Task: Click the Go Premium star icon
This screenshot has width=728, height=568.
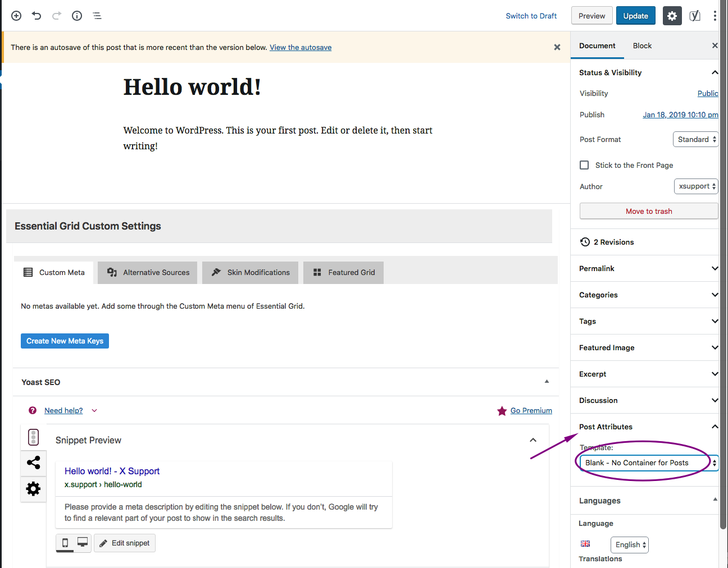Action: [502, 411]
